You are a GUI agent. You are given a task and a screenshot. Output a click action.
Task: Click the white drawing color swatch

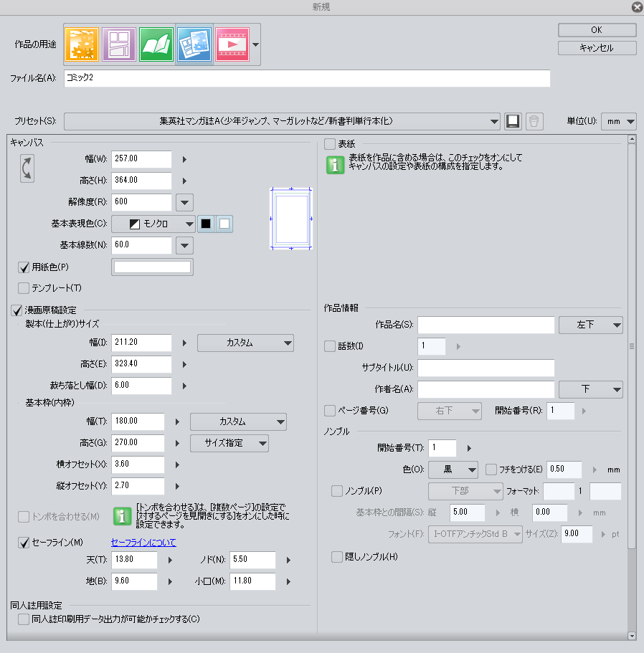pyautogui.click(x=224, y=224)
